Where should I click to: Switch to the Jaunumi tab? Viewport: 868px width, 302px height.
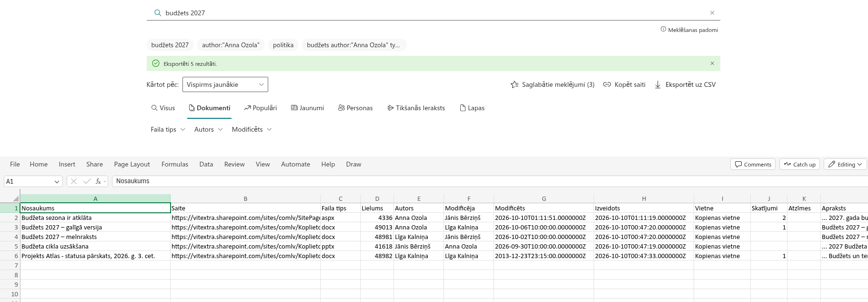coord(307,108)
